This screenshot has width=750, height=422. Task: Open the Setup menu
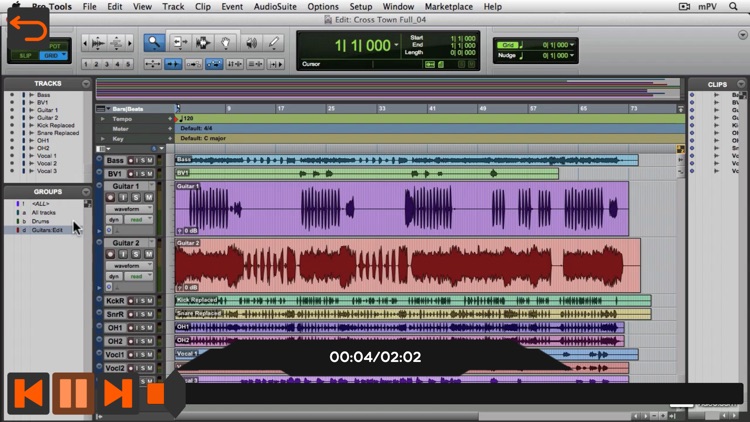[361, 7]
